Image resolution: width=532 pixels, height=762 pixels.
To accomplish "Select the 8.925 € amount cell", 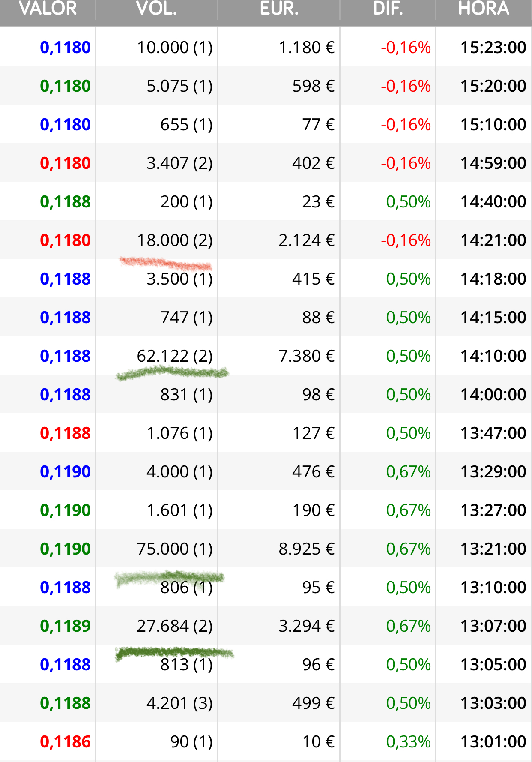I will [306, 549].
